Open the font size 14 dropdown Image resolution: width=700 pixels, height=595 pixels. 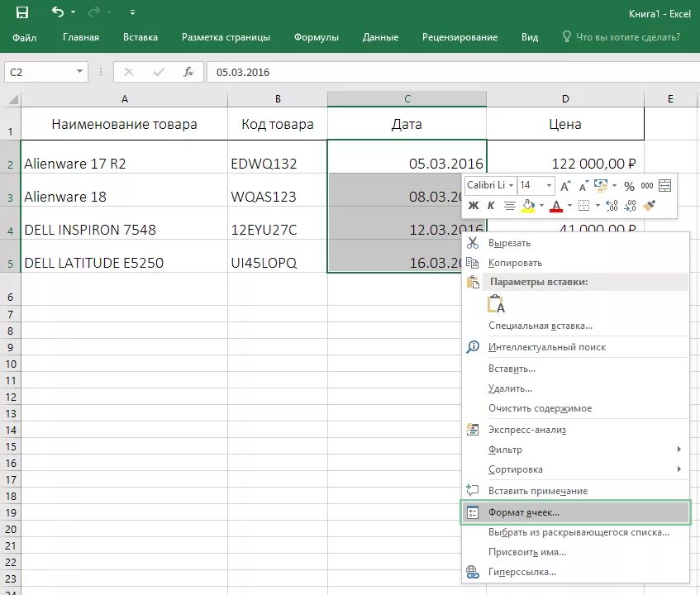549,186
